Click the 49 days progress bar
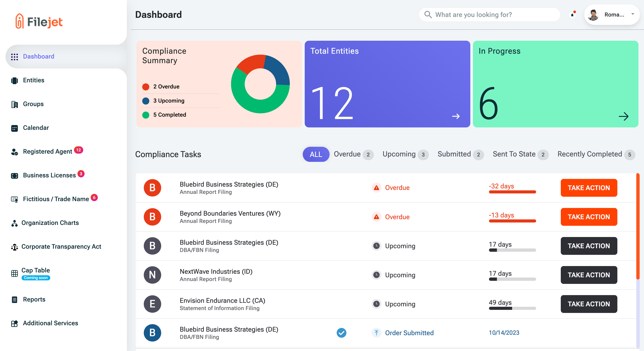Screen dimensions: 644x351 coord(512,308)
